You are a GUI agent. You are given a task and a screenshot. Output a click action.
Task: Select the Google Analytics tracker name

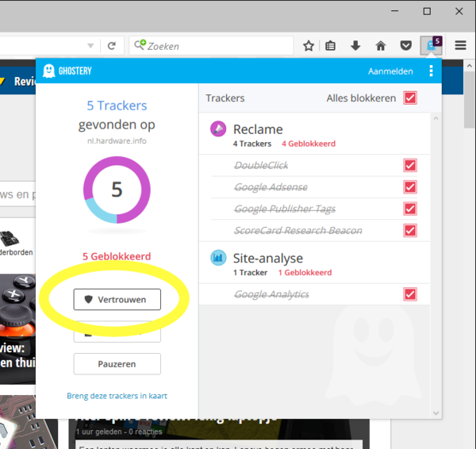click(x=271, y=294)
